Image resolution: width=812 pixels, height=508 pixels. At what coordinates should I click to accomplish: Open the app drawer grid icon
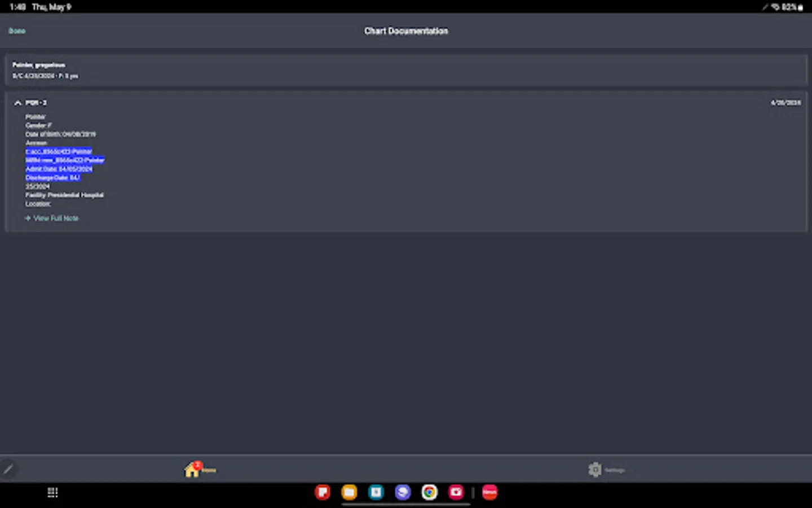52,493
